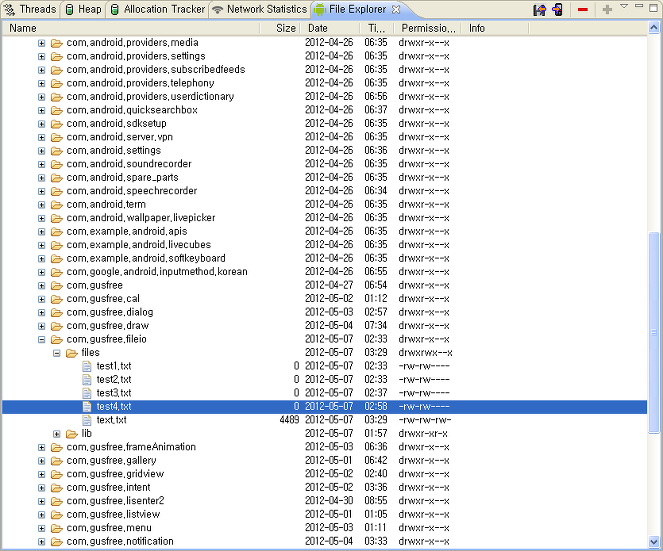Click com.android.term folder icon
Image resolution: width=663 pixels, height=551 pixels.
point(57,205)
